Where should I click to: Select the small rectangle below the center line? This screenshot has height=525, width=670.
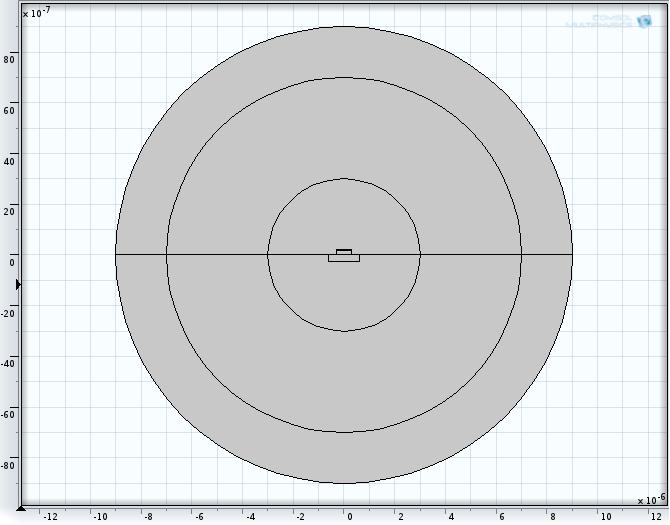point(344,258)
